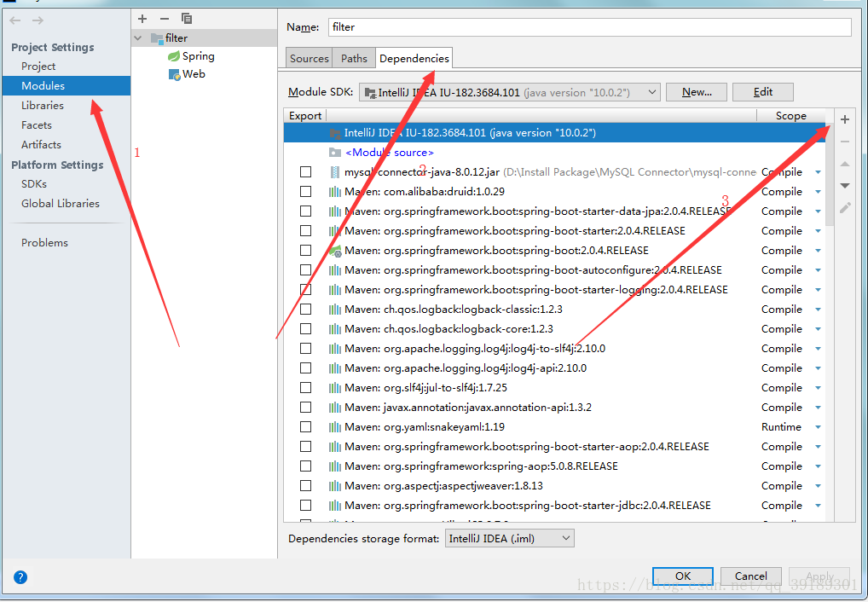Select the Dependencies tab
This screenshot has height=602, width=868.
coord(414,58)
